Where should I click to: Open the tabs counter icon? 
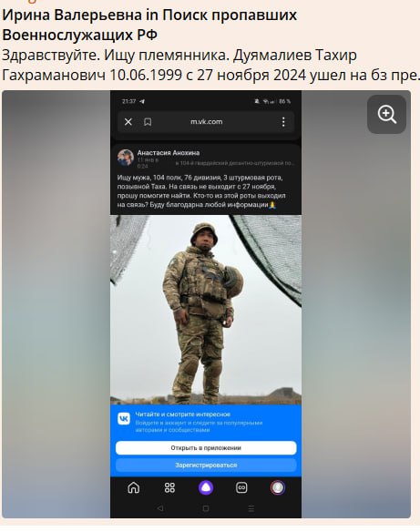tap(241, 488)
